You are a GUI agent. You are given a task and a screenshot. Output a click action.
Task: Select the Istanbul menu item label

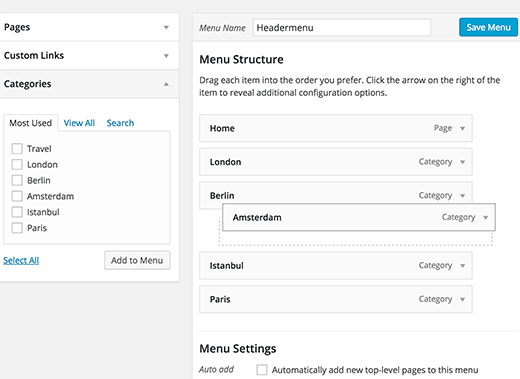[227, 266]
